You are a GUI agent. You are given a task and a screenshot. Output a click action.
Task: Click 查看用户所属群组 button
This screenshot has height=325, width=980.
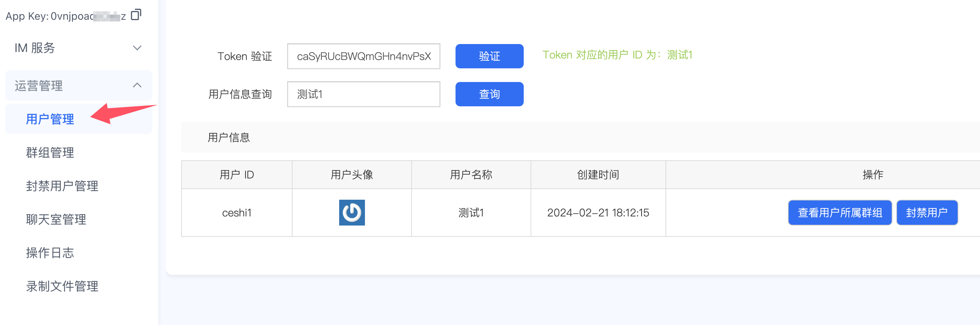[840, 213]
